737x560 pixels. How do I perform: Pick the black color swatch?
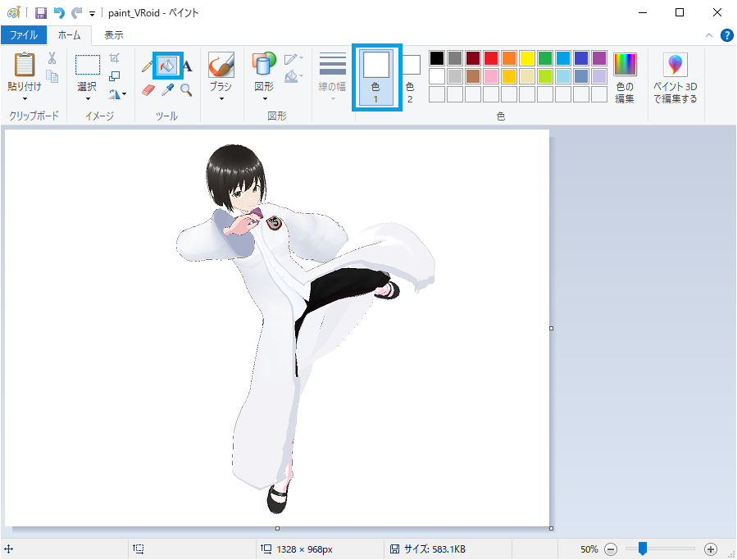(437, 58)
